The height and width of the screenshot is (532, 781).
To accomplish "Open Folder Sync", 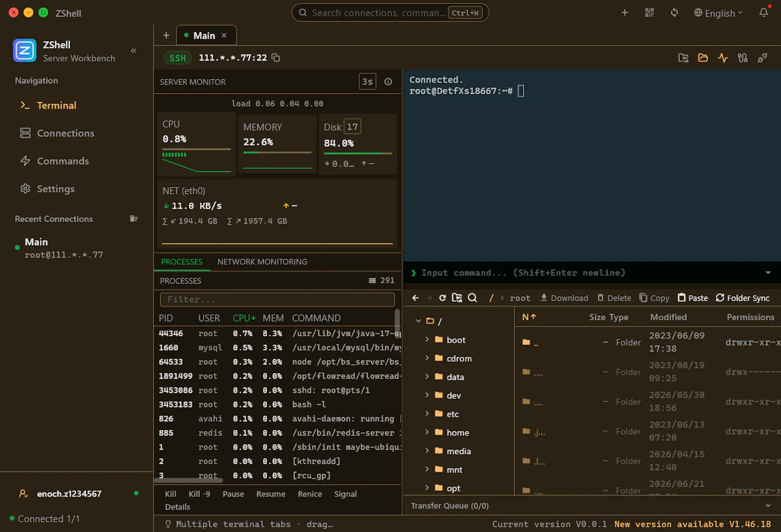I will (742, 298).
